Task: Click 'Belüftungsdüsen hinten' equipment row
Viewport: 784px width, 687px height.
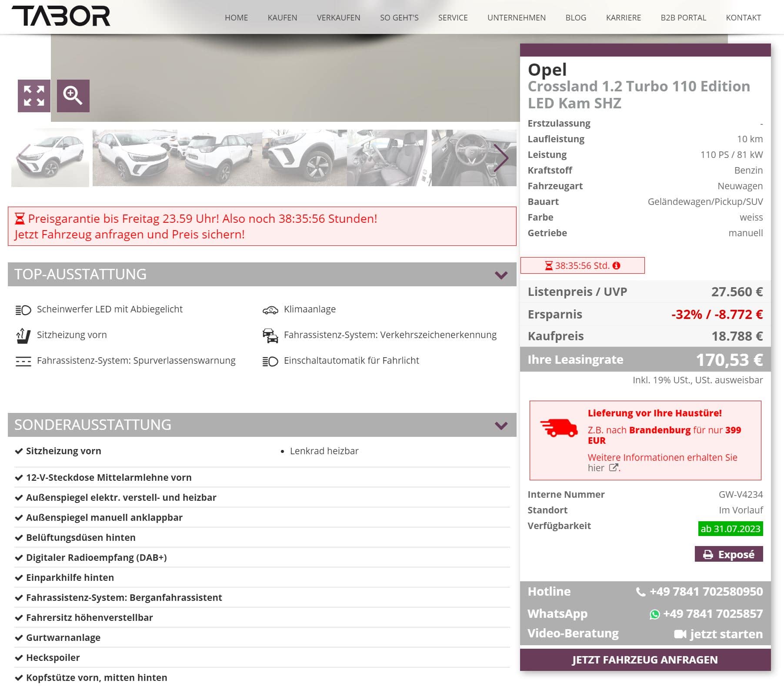Action: pyautogui.click(x=262, y=537)
